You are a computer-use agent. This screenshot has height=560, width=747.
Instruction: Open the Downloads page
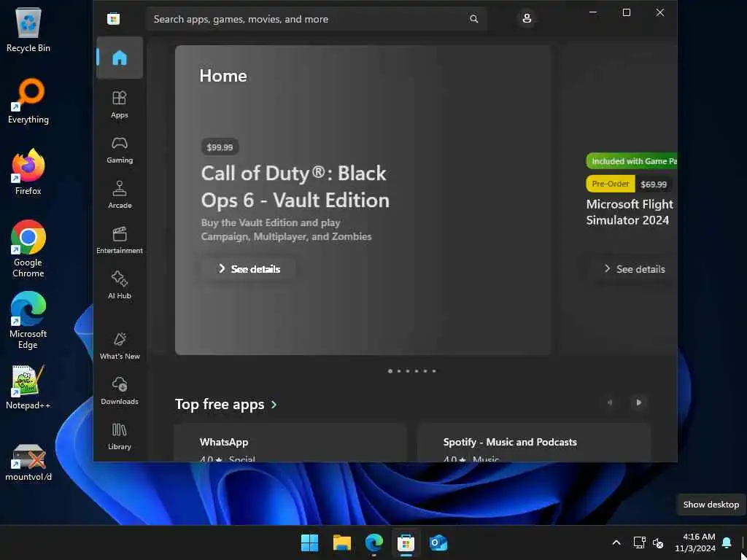(x=120, y=391)
